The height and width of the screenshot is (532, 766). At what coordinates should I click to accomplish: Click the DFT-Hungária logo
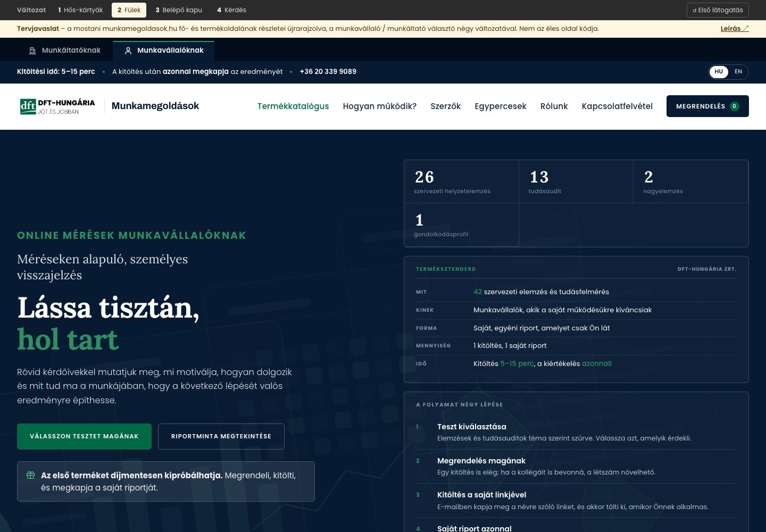point(57,106)
